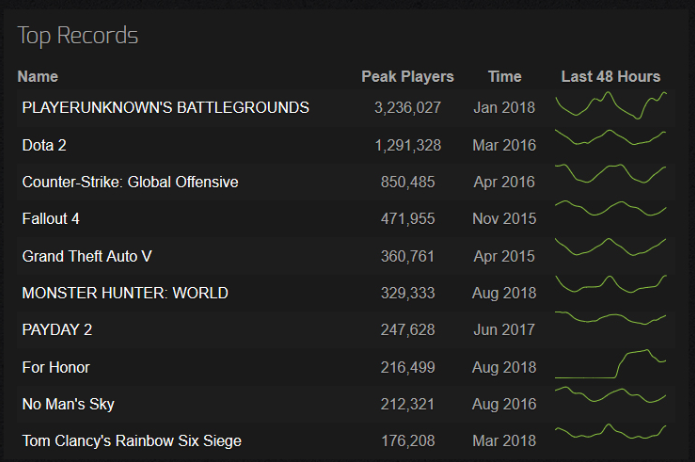Open the PAYDAY 2 page

57,330
